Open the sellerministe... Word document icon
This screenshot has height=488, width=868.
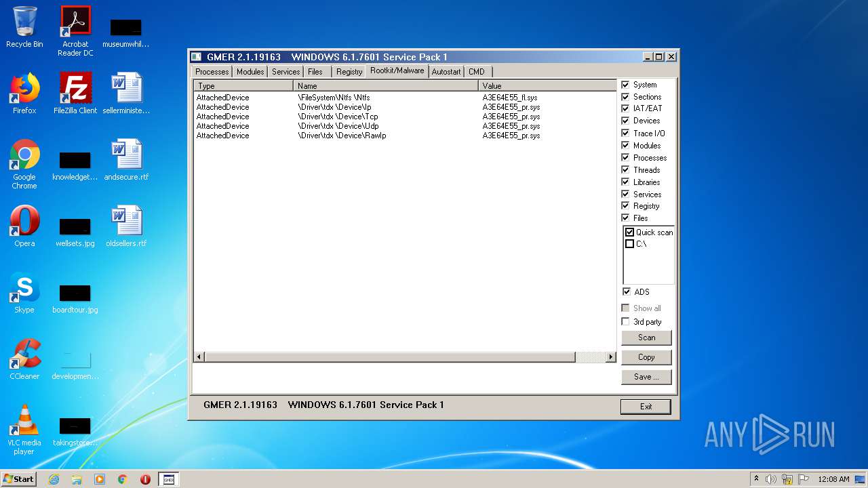click(126, 94)
